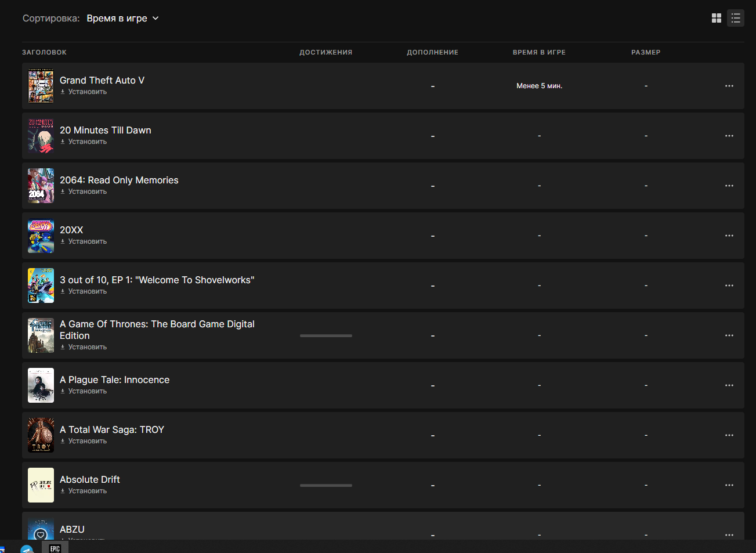Open A Game Of Thrones cover thumbnail
This screenshot has width=756, height=553.
pos(41,335)
